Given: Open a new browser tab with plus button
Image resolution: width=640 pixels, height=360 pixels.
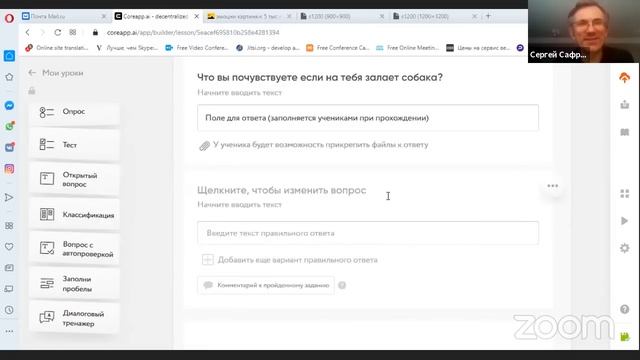Looking at the screenshot, I should [488, 16].
